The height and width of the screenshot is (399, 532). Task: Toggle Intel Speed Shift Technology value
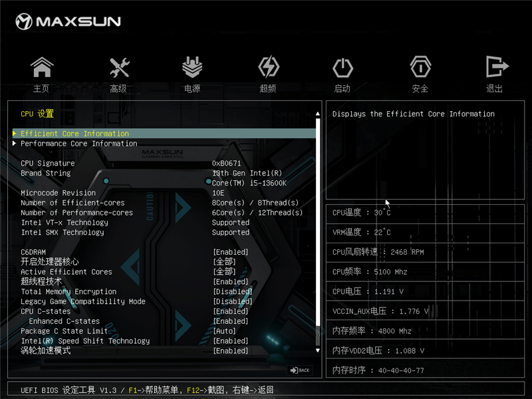231,340
